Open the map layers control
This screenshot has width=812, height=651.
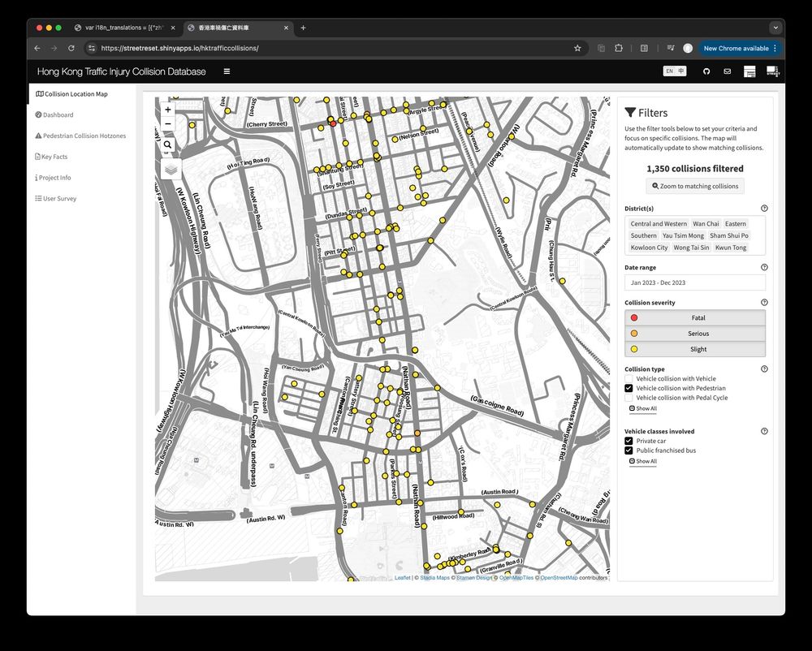(171, 169)
